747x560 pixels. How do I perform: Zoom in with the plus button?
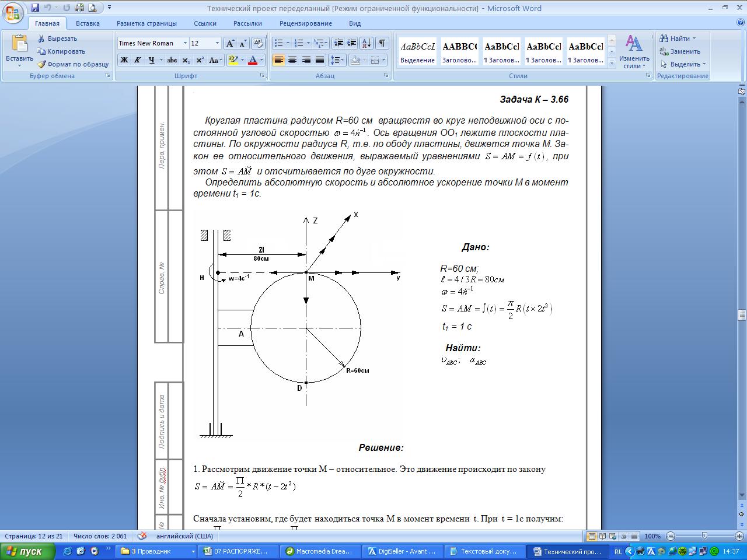(x=739, y=536)
